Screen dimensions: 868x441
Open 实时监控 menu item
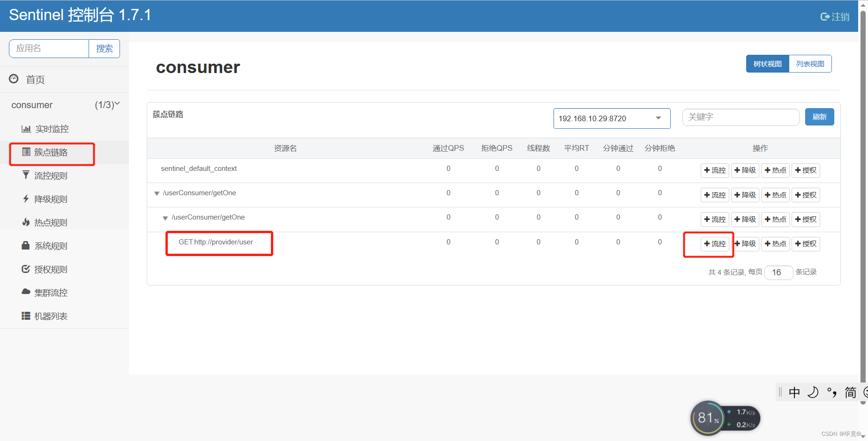point(64,129)
